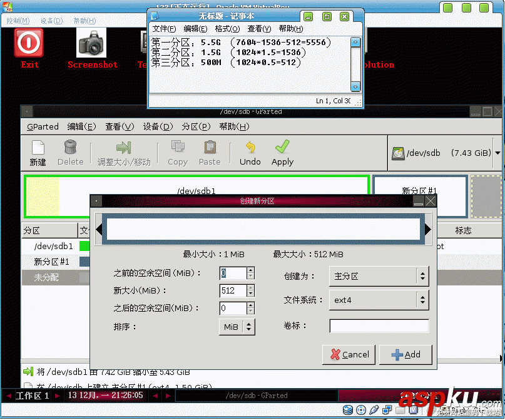This screenshot has width=505, height=420.
Task: Click the VirtualBox USB status icon
Action: tap(374, 410)
